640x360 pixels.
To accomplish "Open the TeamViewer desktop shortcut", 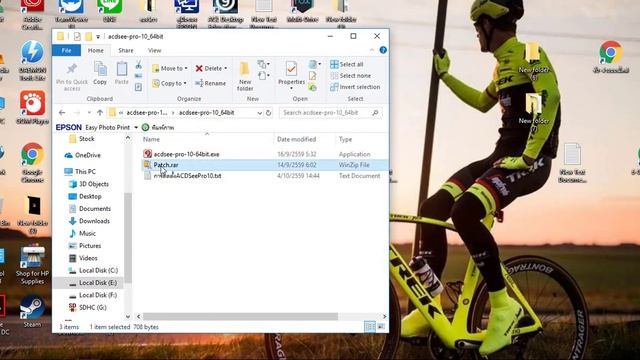I will (71, 13).
